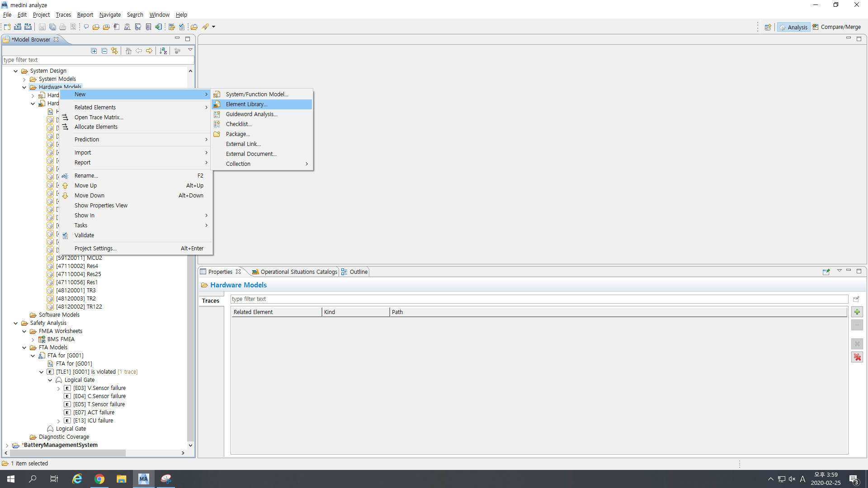Toggle alphabetical sort in Model Browser
The width and height of the screenshot is (868, 488).
164,51
